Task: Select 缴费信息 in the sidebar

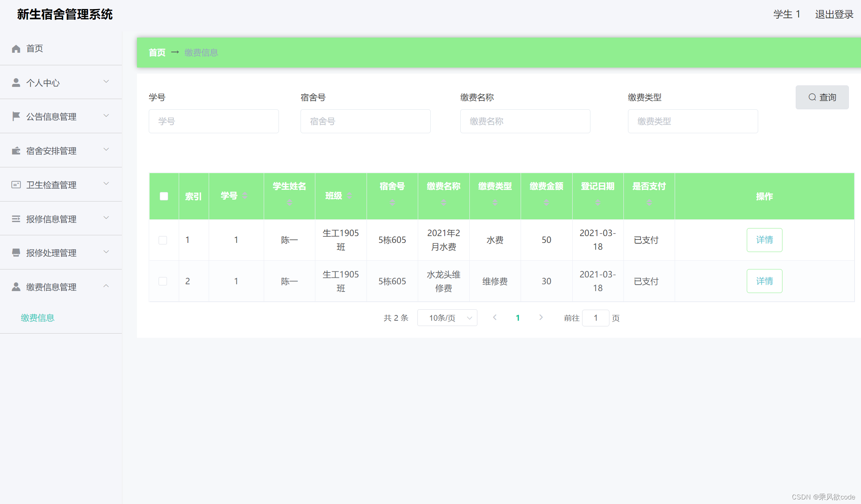Action: [37, 318]
